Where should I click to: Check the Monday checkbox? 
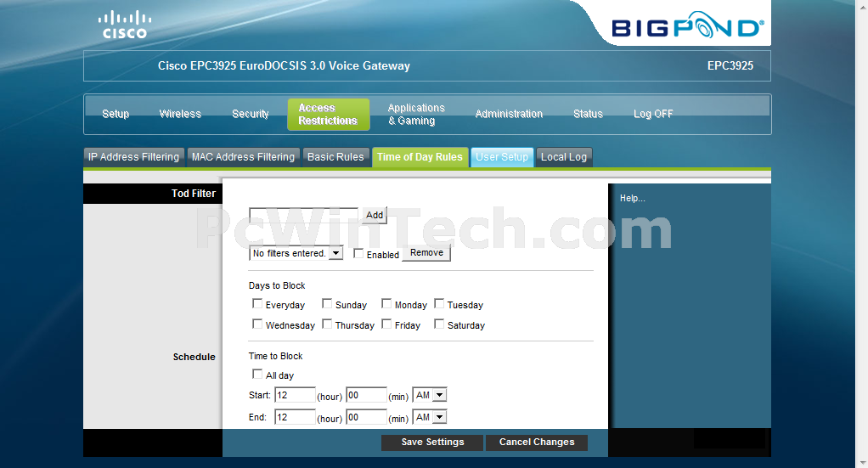tap(386, 303)
